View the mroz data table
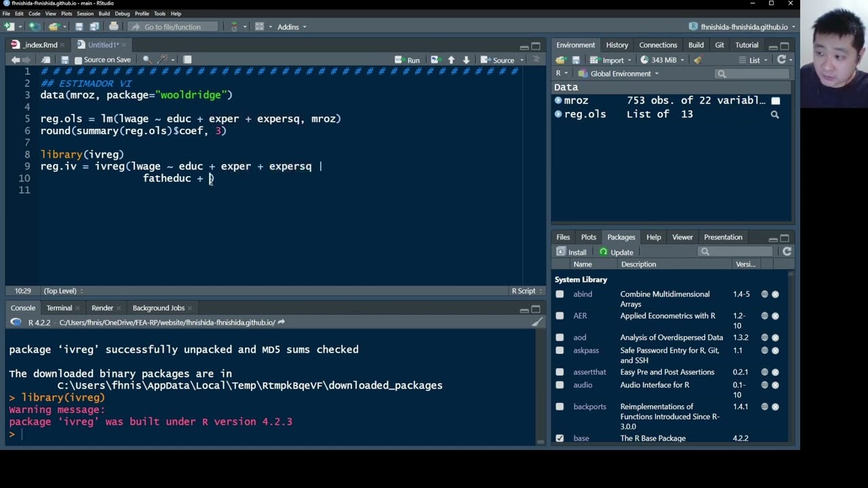The height and width of the screenshot is (488, 868). (776, 101)
